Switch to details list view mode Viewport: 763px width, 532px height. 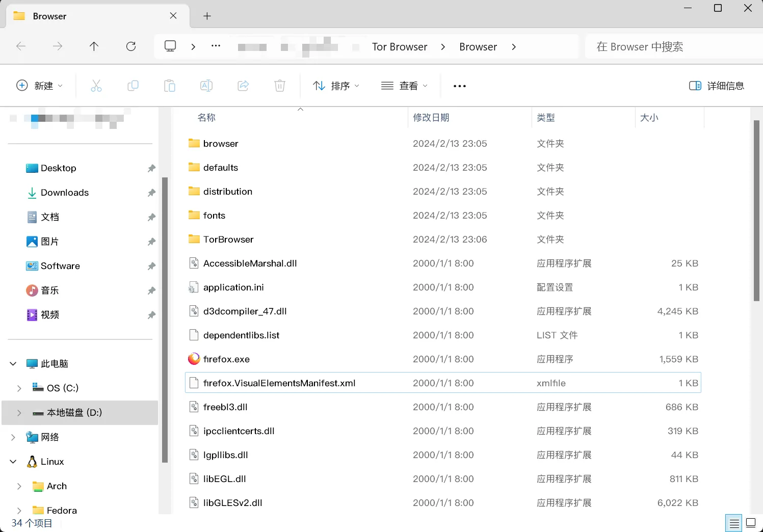[734, 523]
